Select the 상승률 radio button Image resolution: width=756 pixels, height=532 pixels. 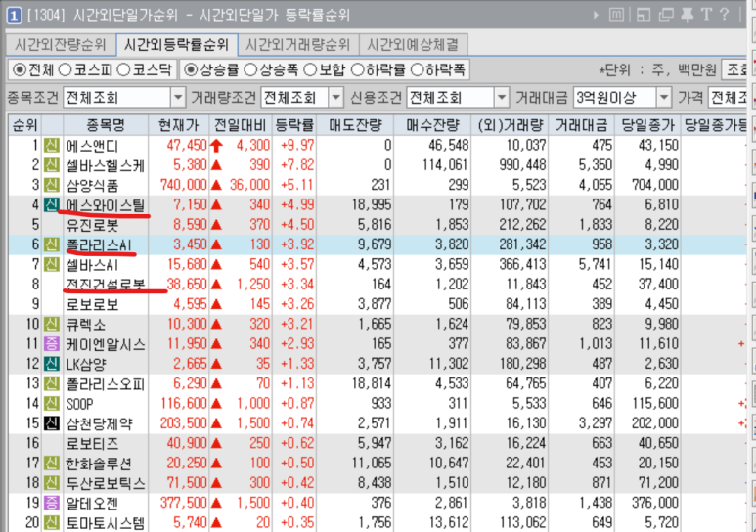pos(191,70)
